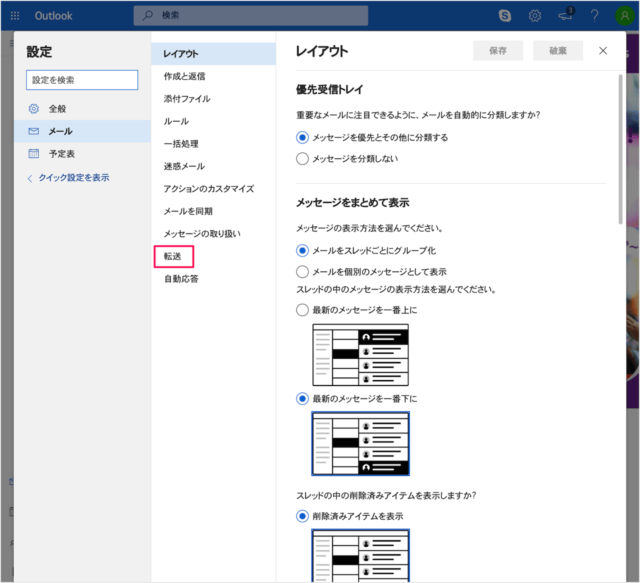The width and height of the screenshot is (640, 583).
Task: Open the app launcher waffle icon
Action: [x=15, y=15]
